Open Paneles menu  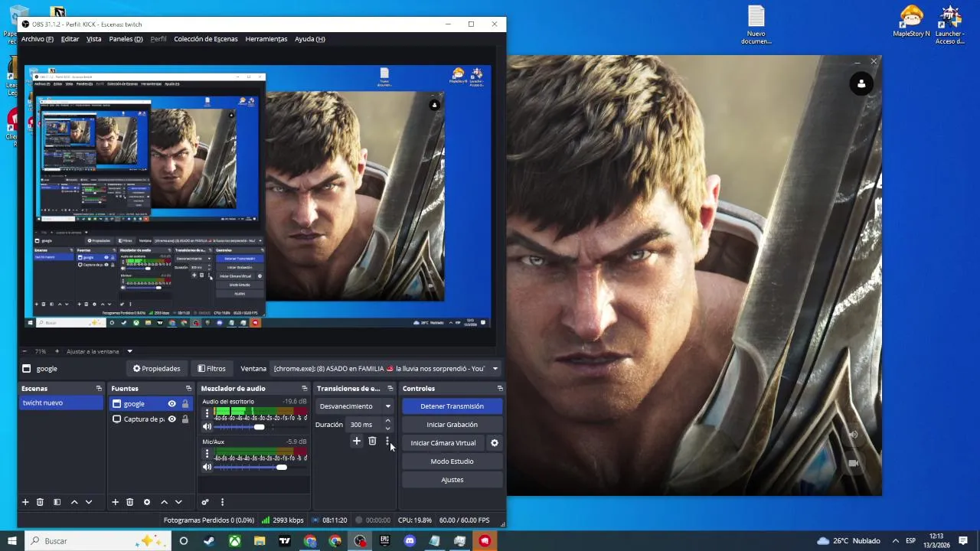tap(126, 39)
